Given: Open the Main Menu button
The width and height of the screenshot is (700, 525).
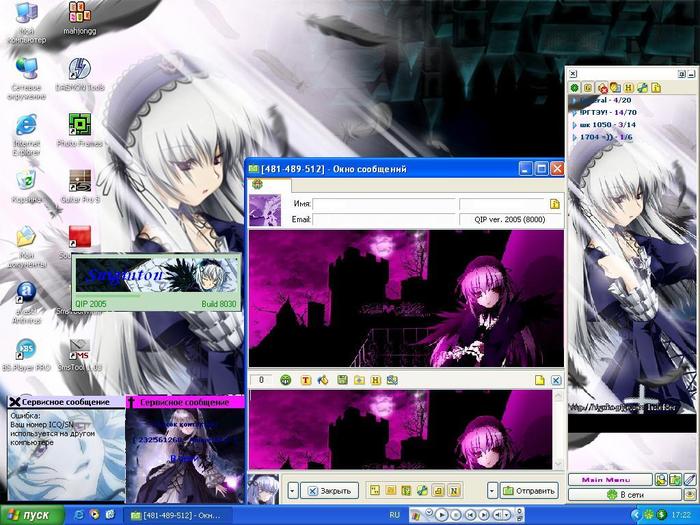Looking at the screenshot, I should point(610,480).
